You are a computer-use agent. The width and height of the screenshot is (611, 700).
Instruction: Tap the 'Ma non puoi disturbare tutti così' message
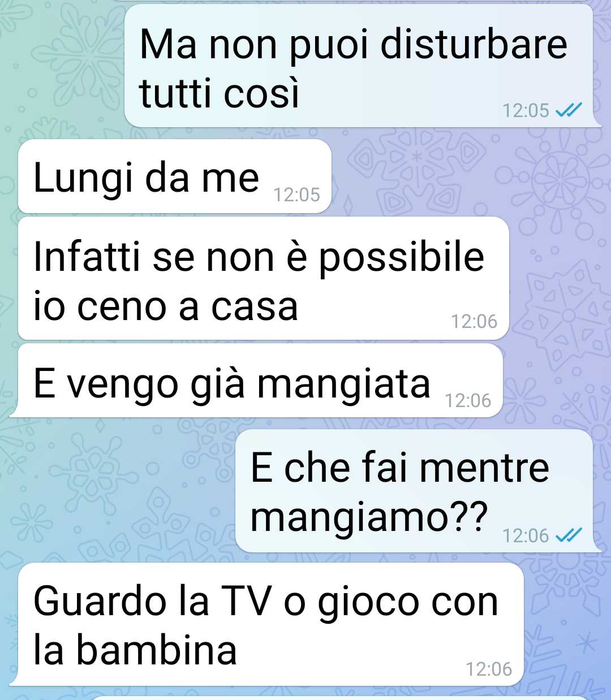(x=359, y=66)
